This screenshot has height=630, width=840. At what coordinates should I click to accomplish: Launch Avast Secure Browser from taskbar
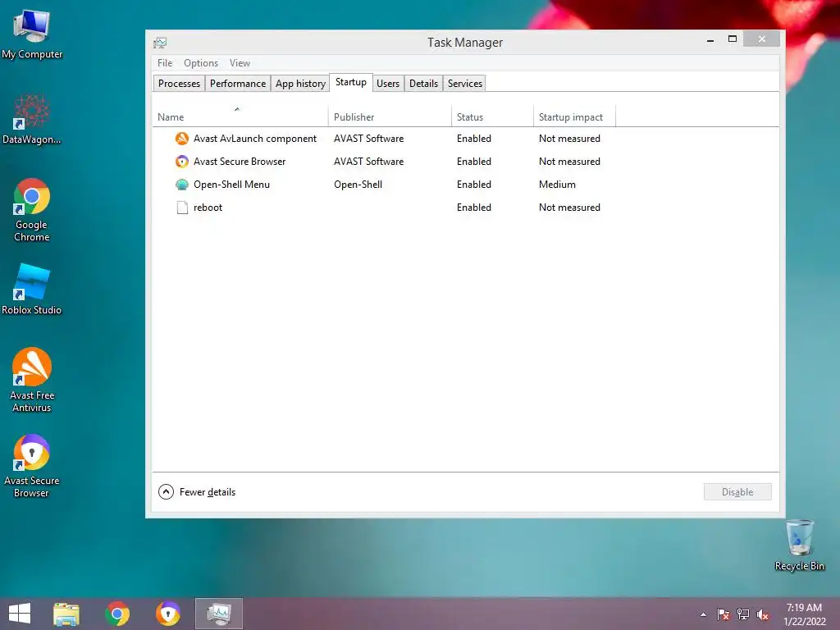pos(168,614)
